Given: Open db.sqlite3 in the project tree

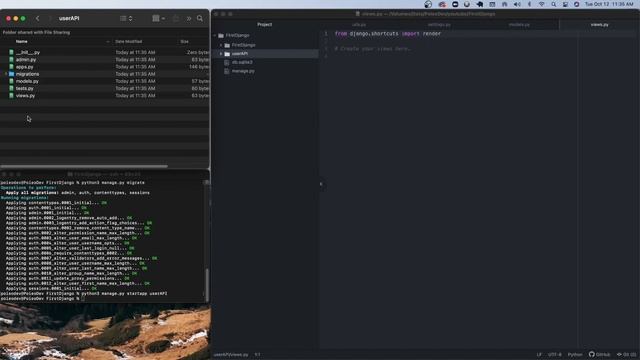Looking at the screenshot, I should pyautogui.click(x=242, y=62).
